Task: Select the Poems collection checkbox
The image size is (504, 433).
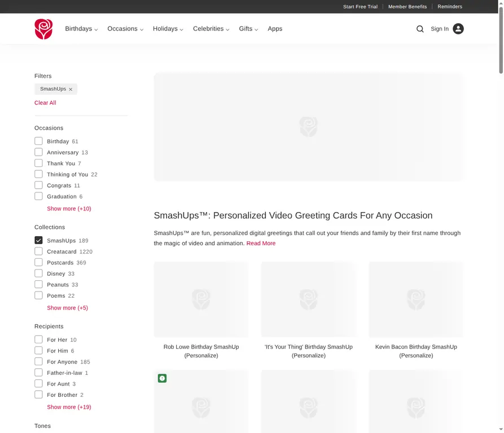Action: (x=38, y=295)
